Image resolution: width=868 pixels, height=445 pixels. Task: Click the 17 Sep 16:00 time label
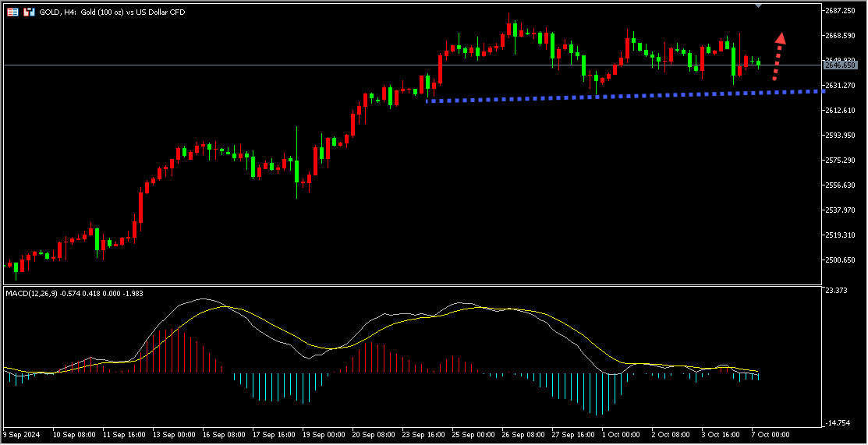274,435
